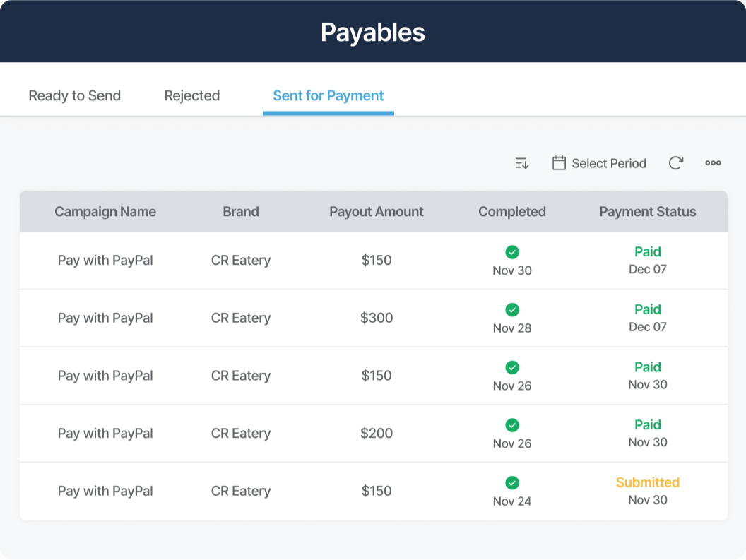Expand the Brand column header options
The height and width of the screenshot is (560, 746).
(x=241, y=211)
